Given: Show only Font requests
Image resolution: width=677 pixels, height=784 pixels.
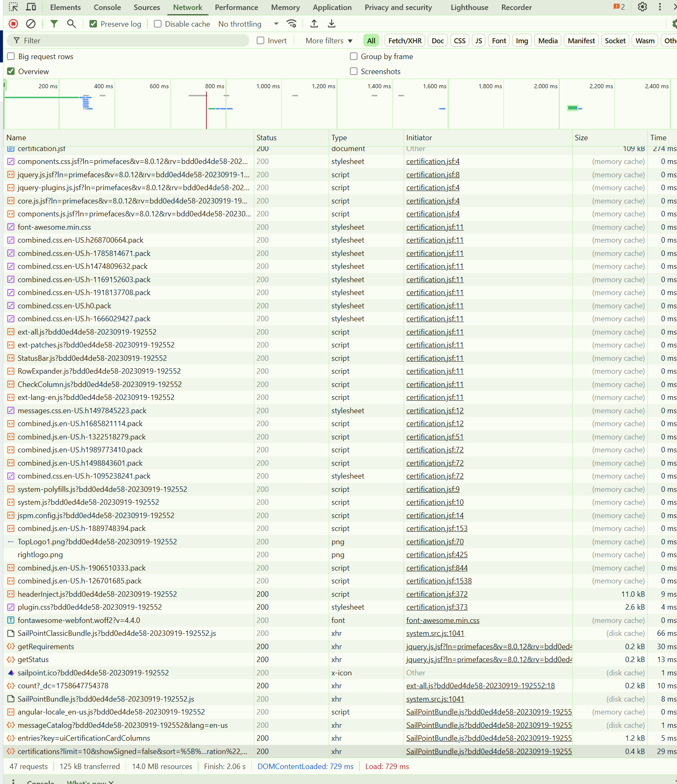Looking at the screenshot, I should [499, 40].
